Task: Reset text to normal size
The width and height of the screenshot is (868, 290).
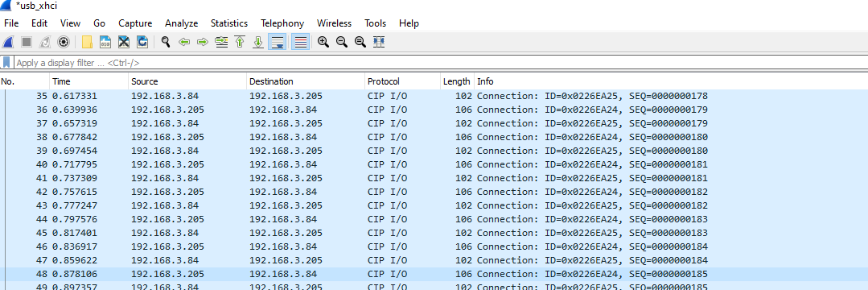Action: [360, 42]
